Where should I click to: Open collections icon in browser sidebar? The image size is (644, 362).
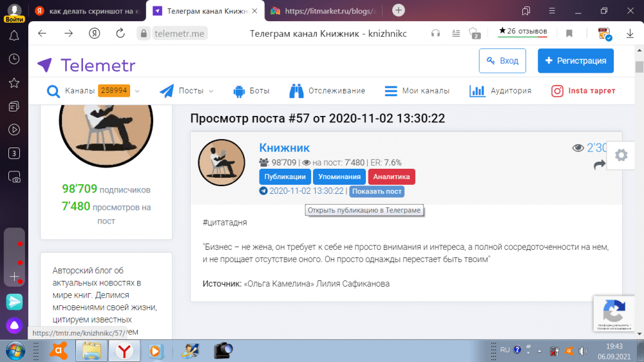pos(14,106)
